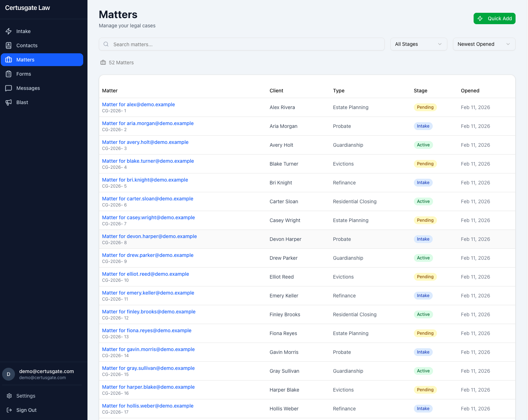Open Matter for casey.wright@demo.example
The width and height of the screenshot is (528, 420).
[148, 217]
